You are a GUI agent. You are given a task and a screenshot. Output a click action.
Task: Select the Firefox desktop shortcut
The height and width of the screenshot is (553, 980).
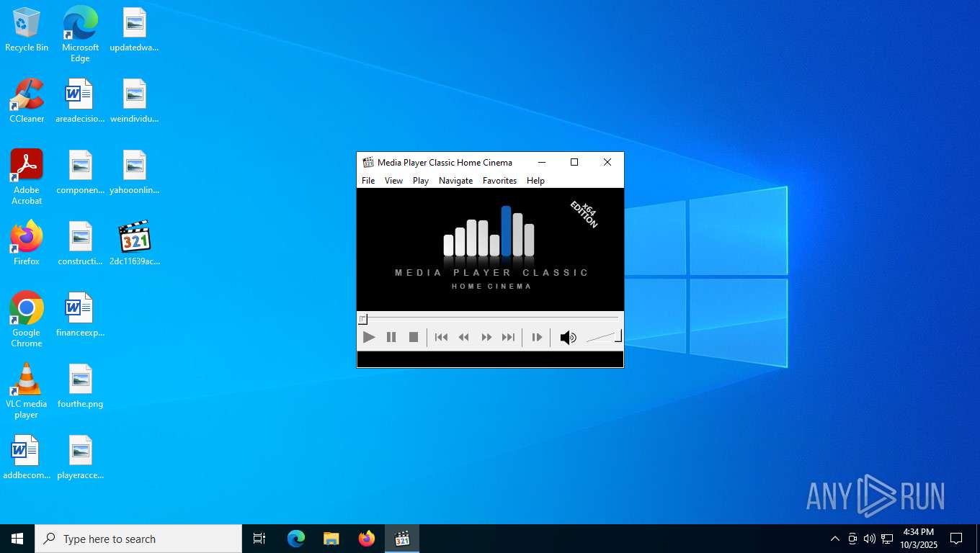[27, 243]
